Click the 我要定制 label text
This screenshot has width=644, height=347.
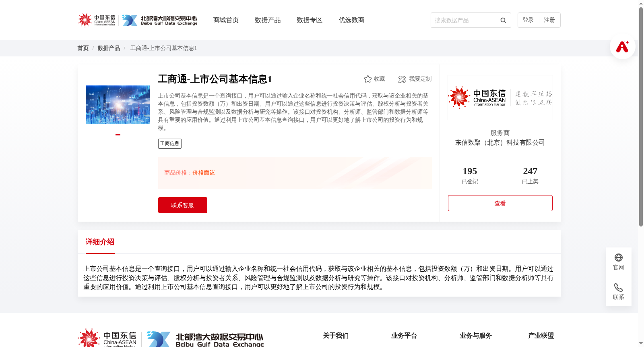[x=420, y=79]
